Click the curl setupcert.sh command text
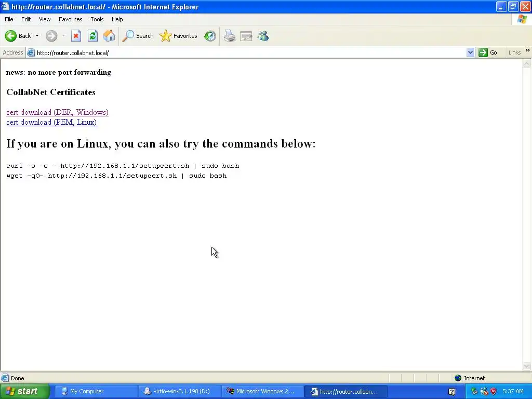Image resolution: width=532 pixels, height=399 pixels. pyautogui.click(x=123, y=166)
